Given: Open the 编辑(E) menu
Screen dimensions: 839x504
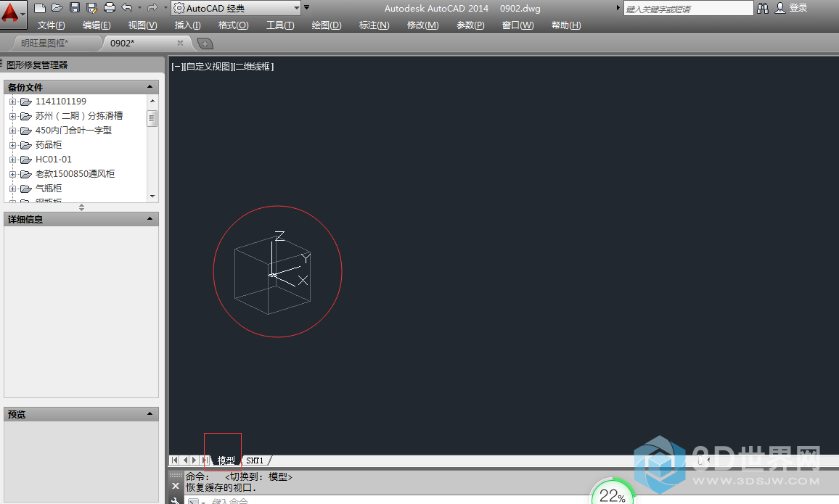Looking at the screenshot, I should 97,25.
